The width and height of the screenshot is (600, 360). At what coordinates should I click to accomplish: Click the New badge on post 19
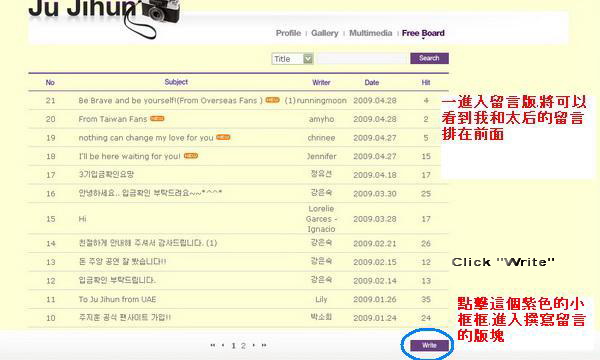pyautogui.click(x=223, y=137)
